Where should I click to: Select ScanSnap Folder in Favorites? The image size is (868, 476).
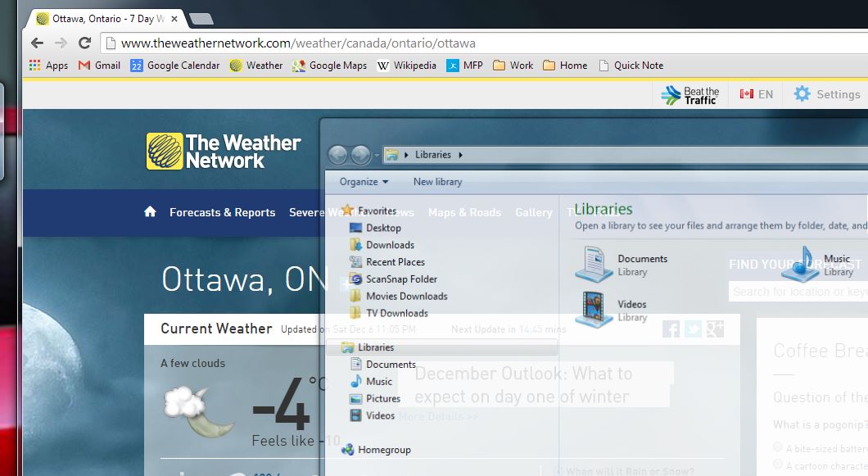(400, 279)
